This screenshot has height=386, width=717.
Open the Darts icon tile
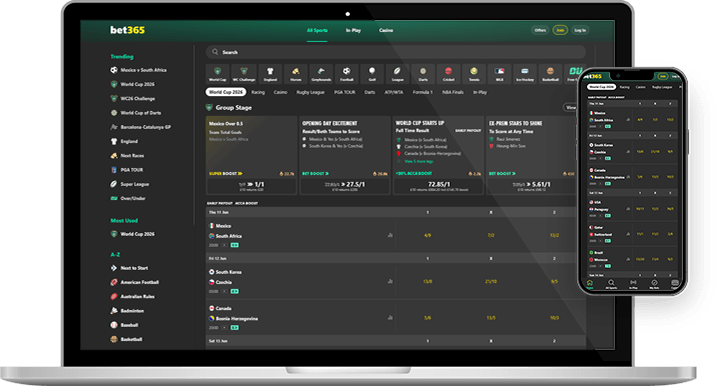tap(423, 74)
